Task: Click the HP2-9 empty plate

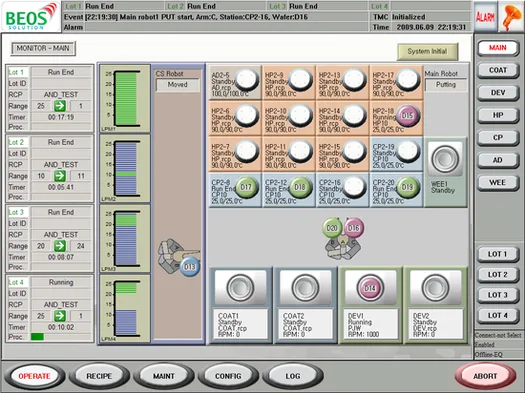Action: coord(300,80)
